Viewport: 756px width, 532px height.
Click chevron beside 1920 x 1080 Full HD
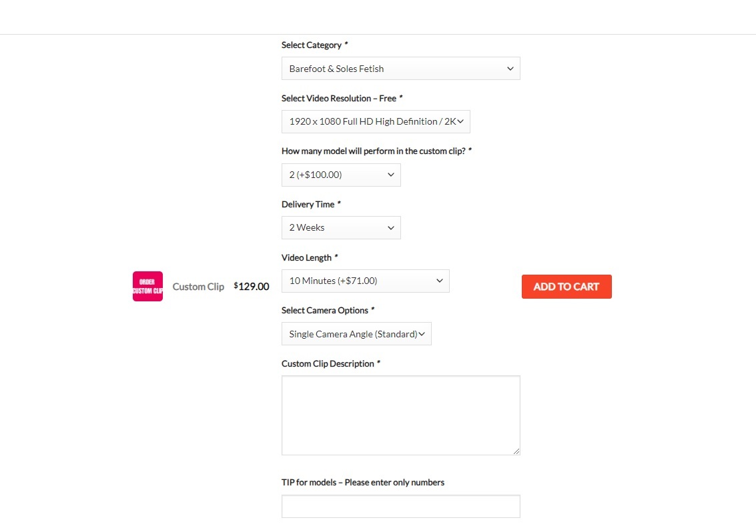pyautogui.click(x=460, y=121)
